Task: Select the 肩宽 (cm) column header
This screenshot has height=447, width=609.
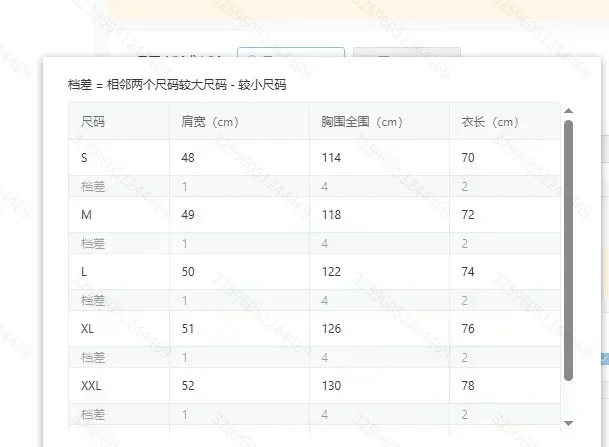Action: coord(210,122)
